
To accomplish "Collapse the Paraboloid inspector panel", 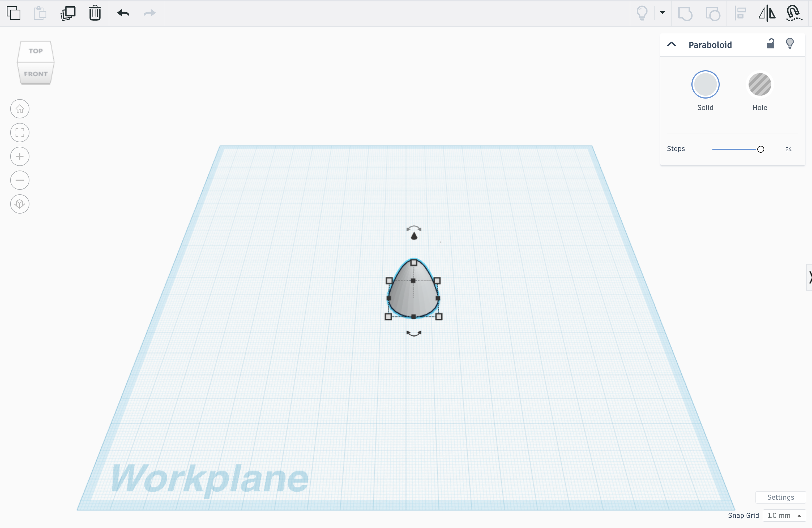I will pos(672,44).
